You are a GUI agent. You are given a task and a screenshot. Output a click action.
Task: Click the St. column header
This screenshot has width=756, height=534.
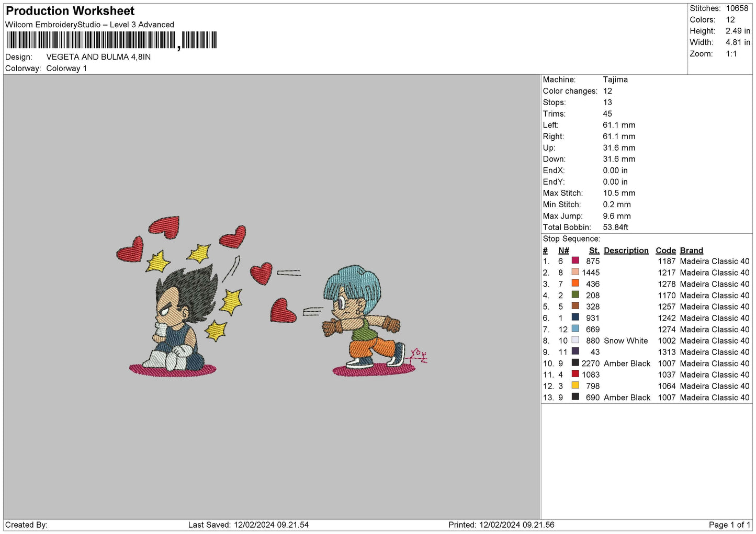click(x=594, y=251)
